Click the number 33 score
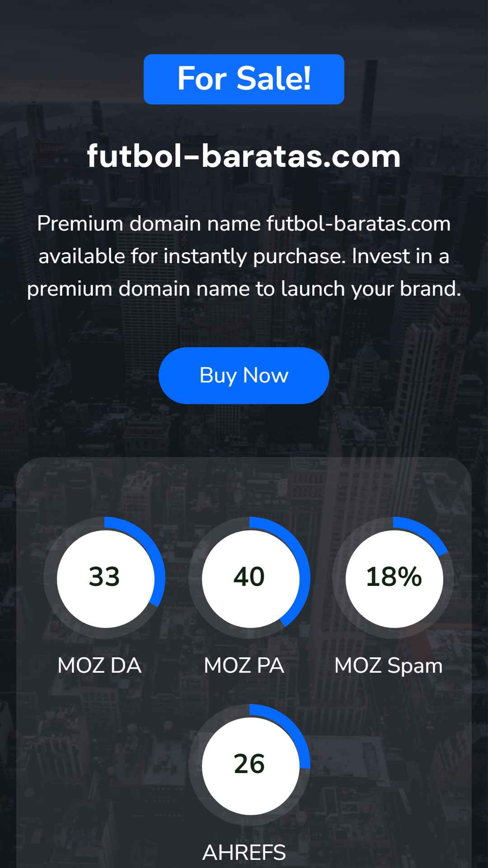Image resolution: width=488 pixels, height=868 pixels. click(x=104, y=577)
